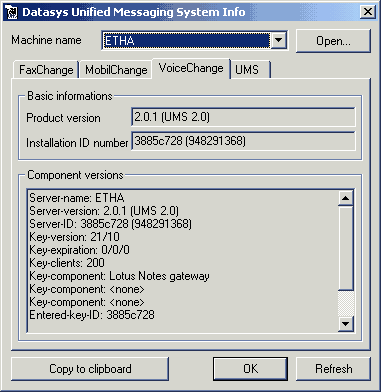Viewport: 381px width, 392px height.
Task: Close the System Info dialog
Action: [368, 12]
